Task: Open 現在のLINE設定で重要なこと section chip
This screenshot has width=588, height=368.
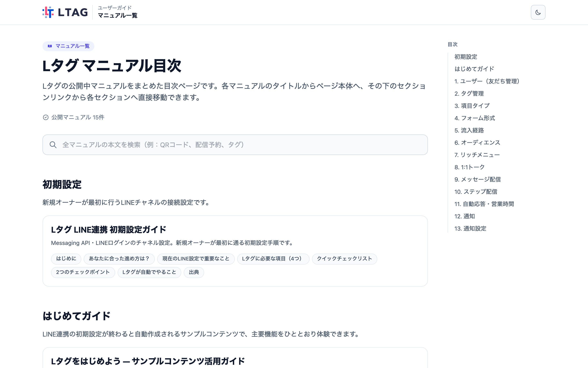Action: click(196, 259)
